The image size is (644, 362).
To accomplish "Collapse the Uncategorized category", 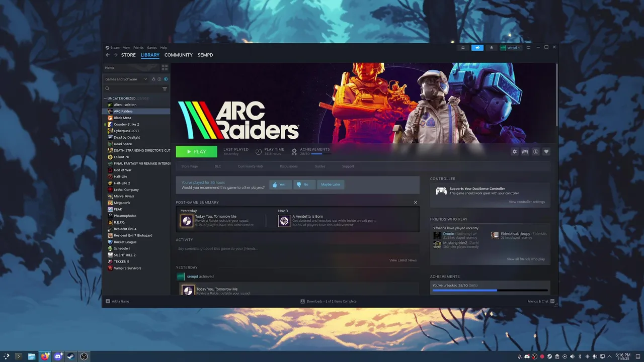I will coord(105,99).
